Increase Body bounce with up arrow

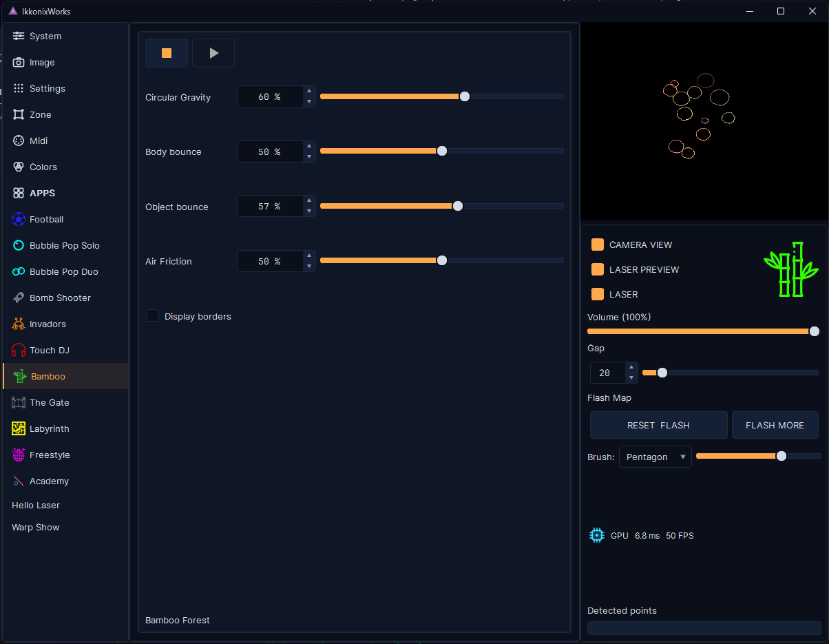coord(309,146)
